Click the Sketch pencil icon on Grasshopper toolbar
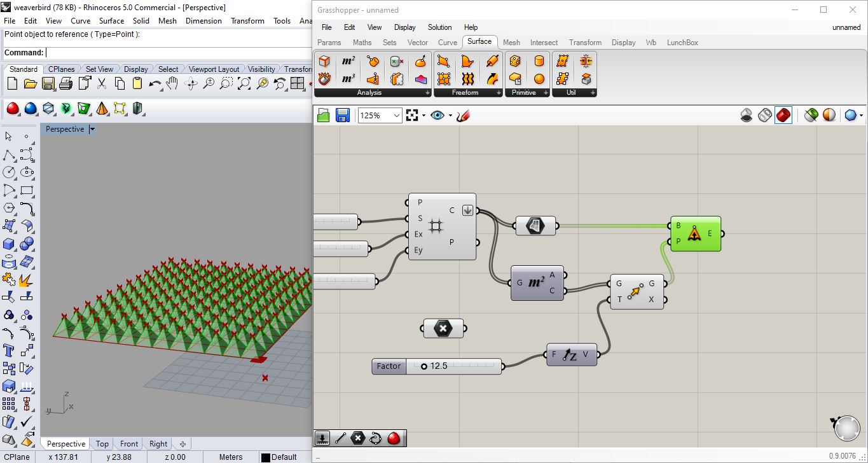 coord(463,115)
